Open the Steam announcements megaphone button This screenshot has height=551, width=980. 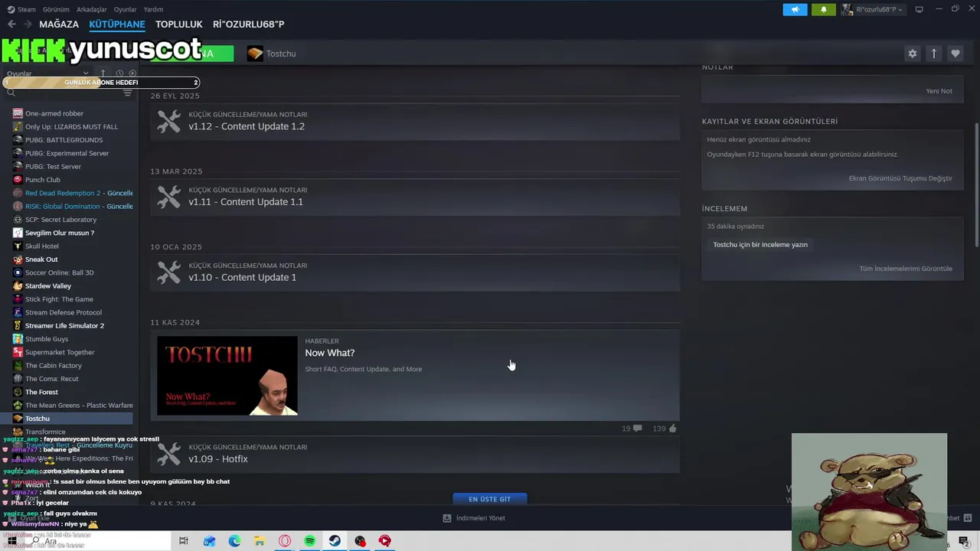click(x=795, y=9)
